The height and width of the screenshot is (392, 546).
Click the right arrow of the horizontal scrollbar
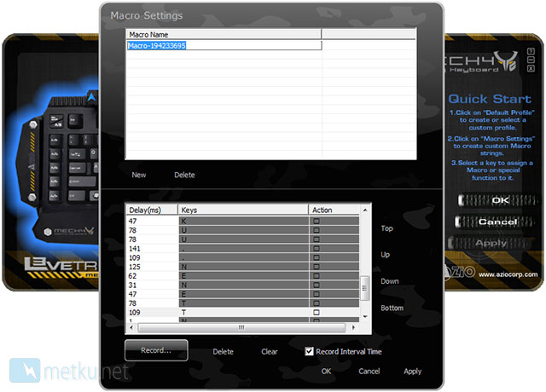click(x=353, y=327)
